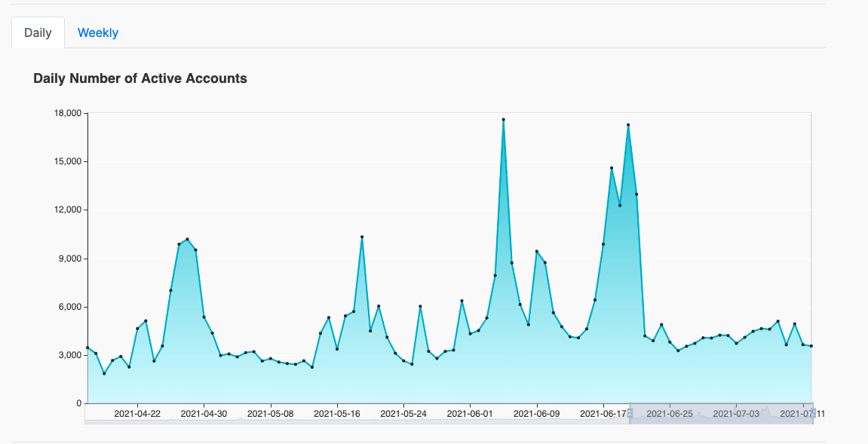868x444 pixels.
Task: Click the 2021-04-22 x-axis date label
Action: point(137,414)
